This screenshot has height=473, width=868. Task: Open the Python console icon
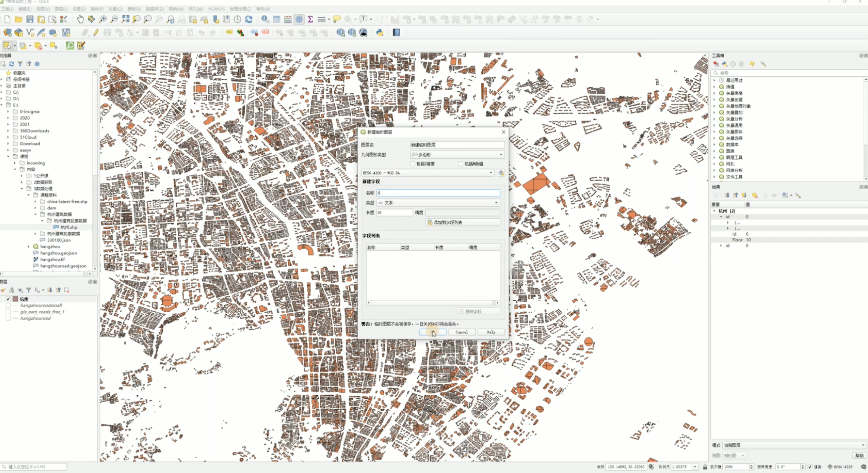click(x=380, y=33)
